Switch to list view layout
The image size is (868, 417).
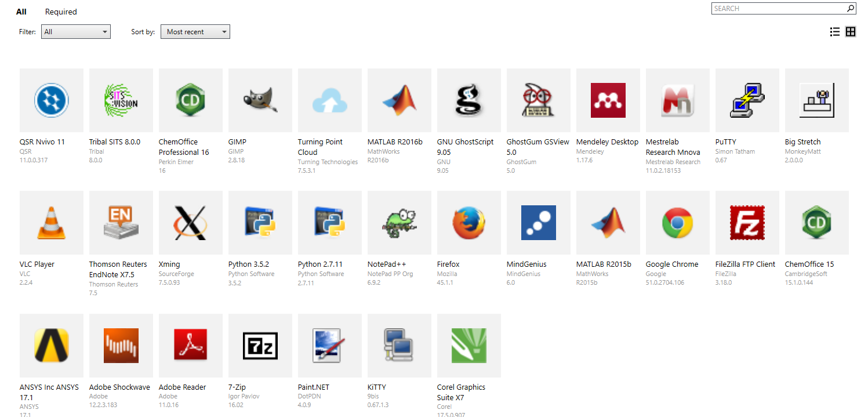click(835, 32)
